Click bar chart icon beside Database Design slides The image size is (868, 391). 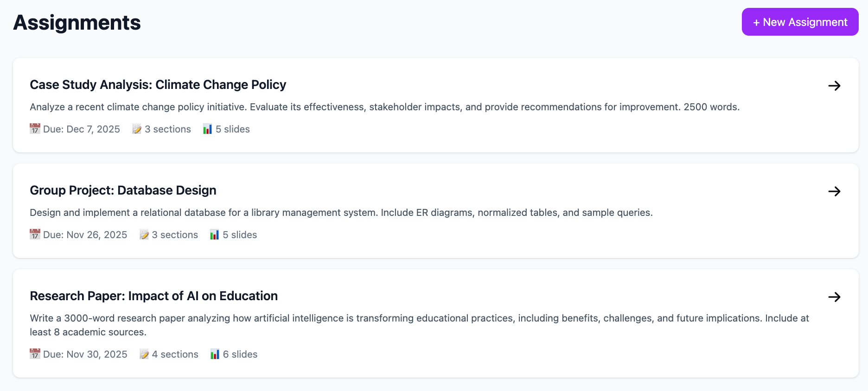coord(214,235)
